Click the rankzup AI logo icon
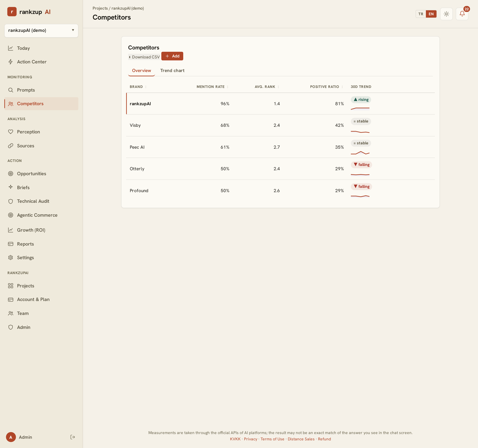Screen dimensions: 478x448 pyautogui.click(x=12, y=12)
